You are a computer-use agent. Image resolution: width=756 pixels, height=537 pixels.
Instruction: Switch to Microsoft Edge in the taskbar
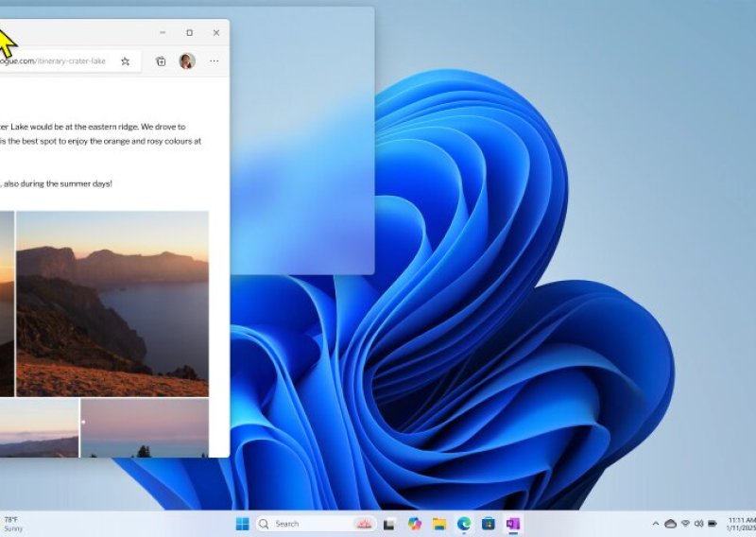tap(464, 524)
